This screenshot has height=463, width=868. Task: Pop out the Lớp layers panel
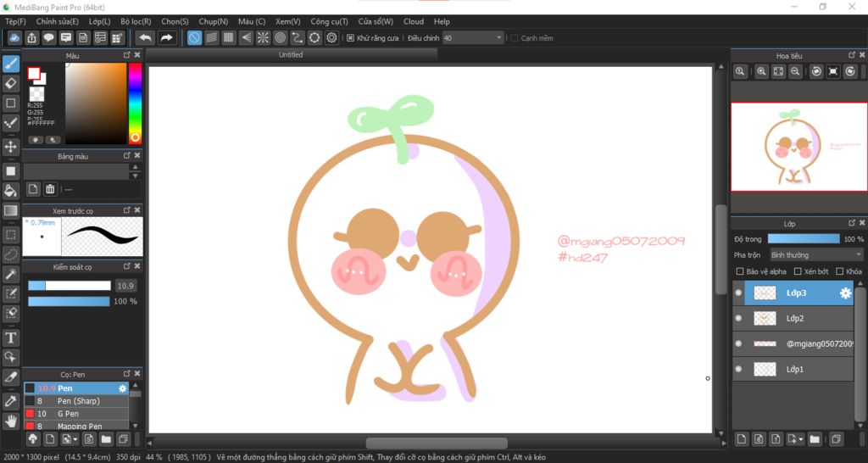[852, 223]
